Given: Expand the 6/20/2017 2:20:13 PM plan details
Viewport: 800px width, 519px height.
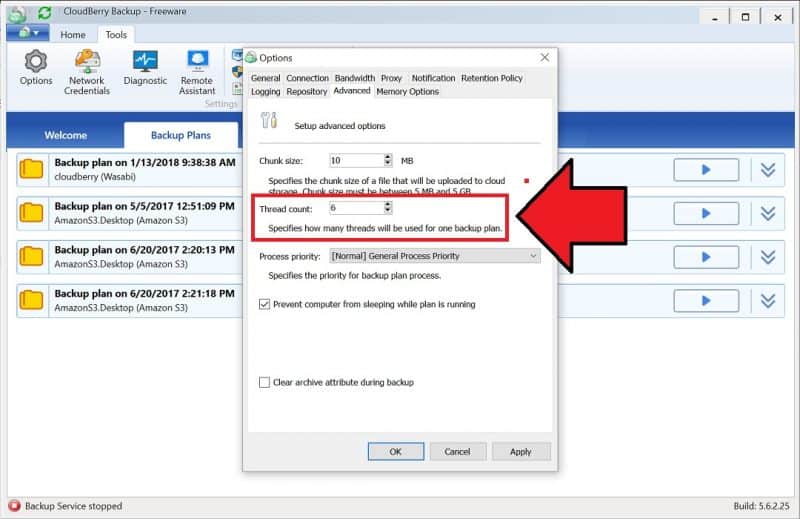Looking at the screenshot, I should click(768, 257).
